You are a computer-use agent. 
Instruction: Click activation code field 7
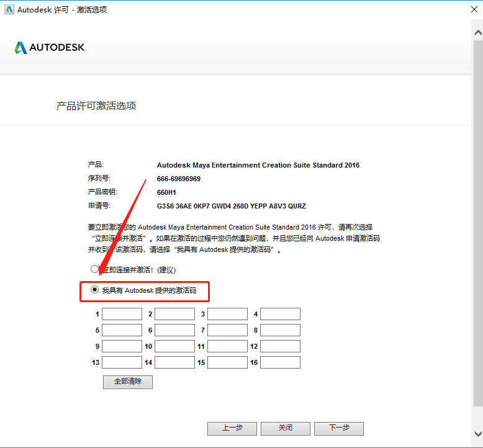click(x=227, y=330)
